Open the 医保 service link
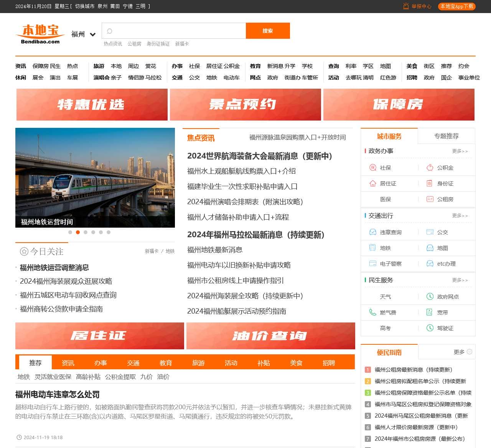 pos(386,199)
